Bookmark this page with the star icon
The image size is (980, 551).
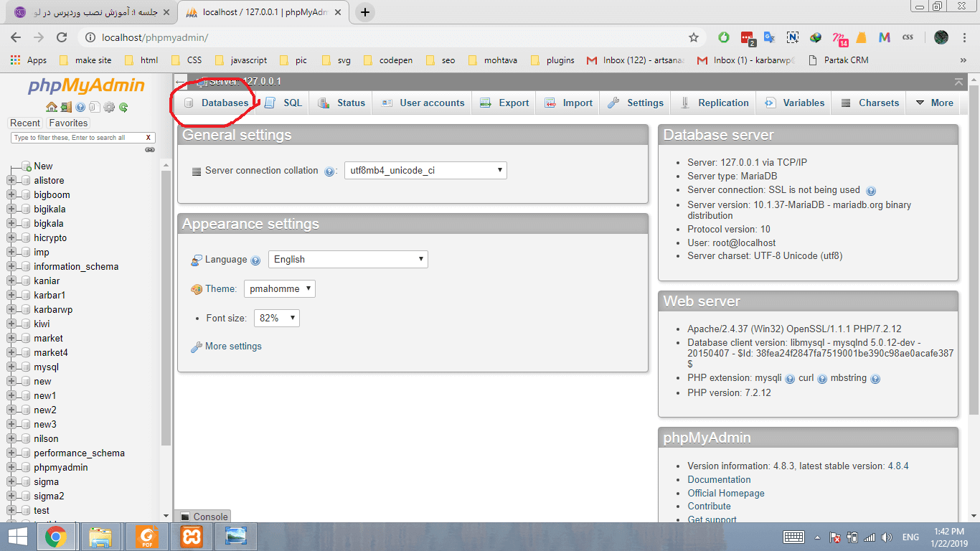pyautogui.click(x=694, y=37)
